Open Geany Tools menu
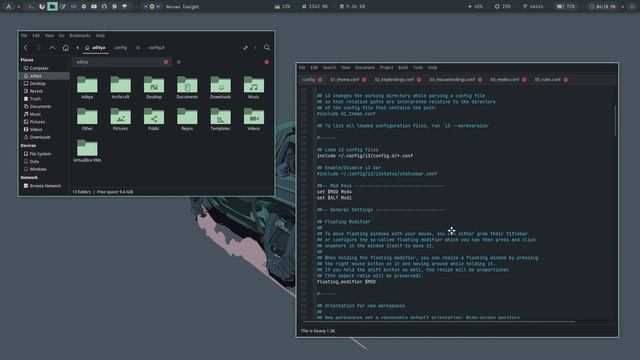The width and height of the screenshot is (640, 360). click(x=418, y=68)
